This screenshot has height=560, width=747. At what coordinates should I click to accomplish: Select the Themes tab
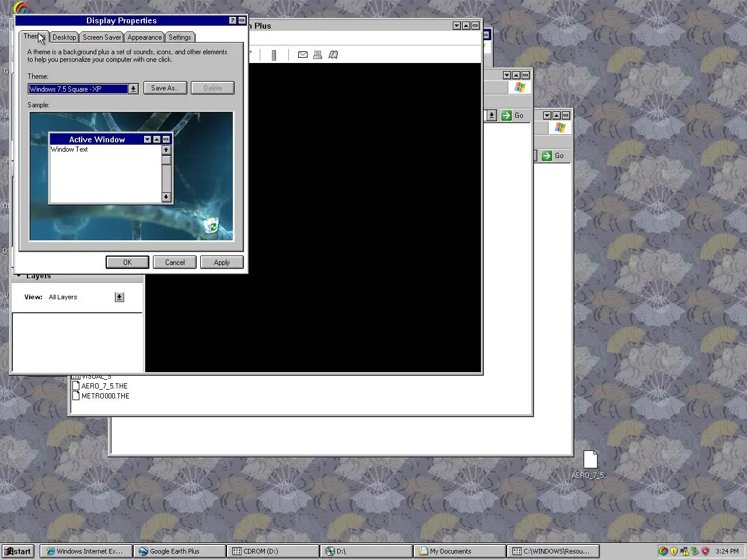coord(33,36)
